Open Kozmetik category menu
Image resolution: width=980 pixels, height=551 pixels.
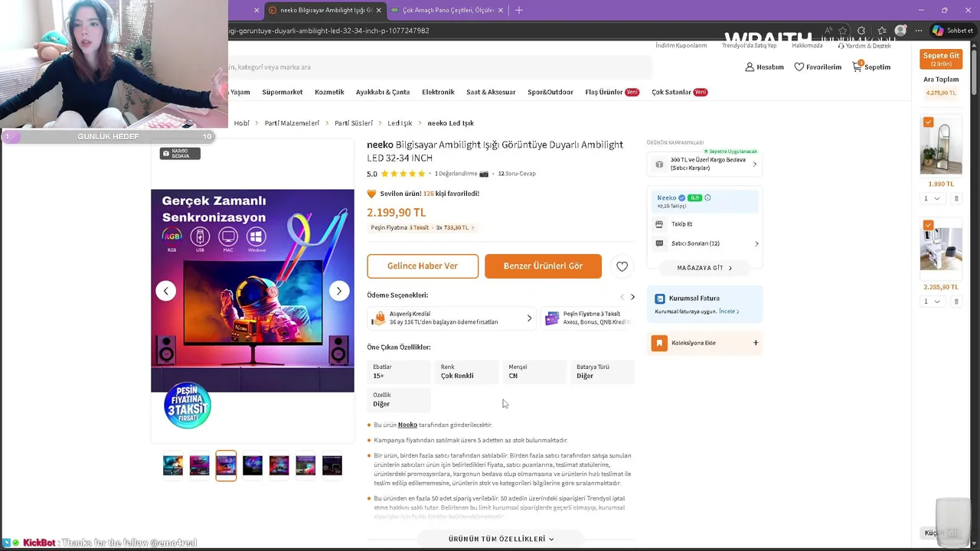click(329, 92)
